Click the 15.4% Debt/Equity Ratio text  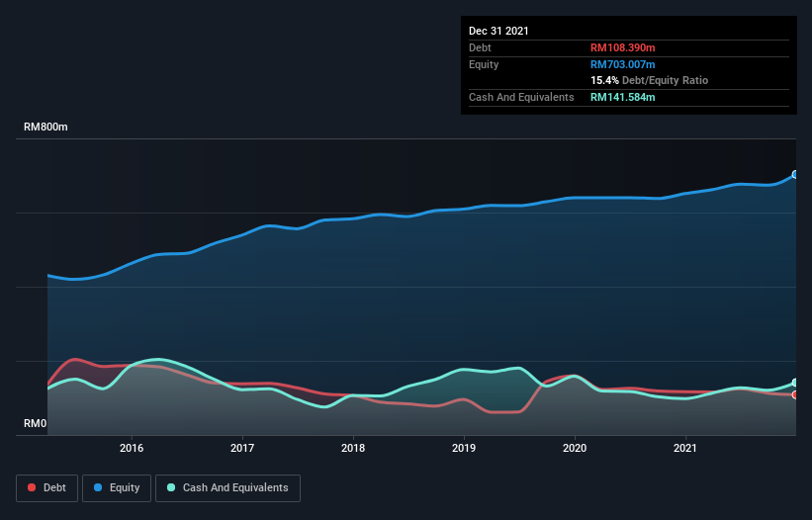[650, 80]
